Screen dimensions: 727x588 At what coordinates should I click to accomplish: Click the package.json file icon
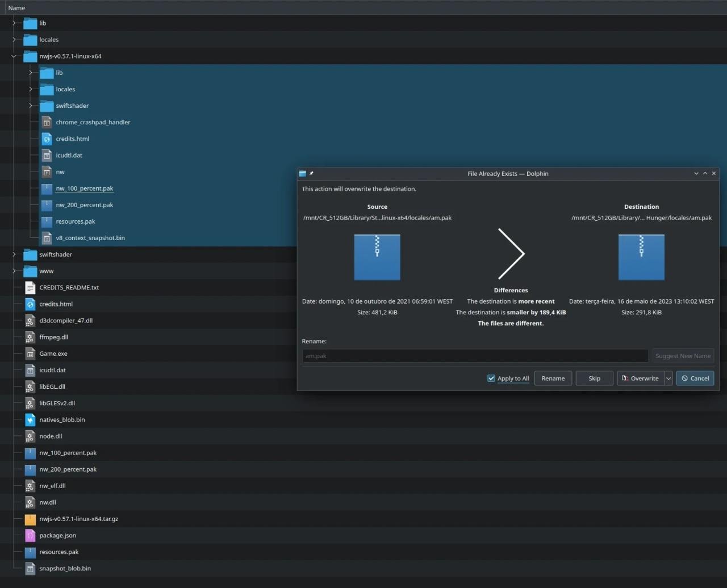click(30, 535)
